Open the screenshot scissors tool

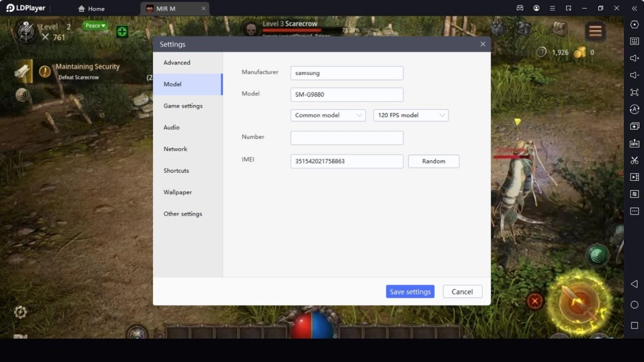(x=635, y=161)
